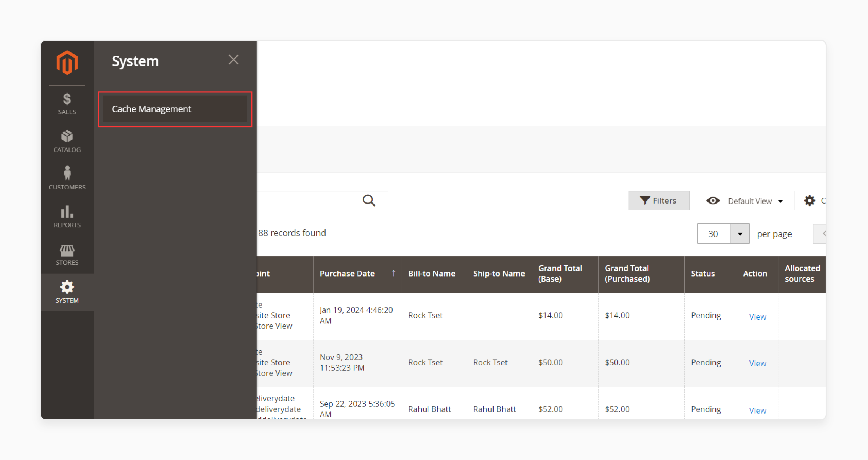The image size is (868, 460).
Task: Open the Reports menu
Action: [x=67, y=217]
